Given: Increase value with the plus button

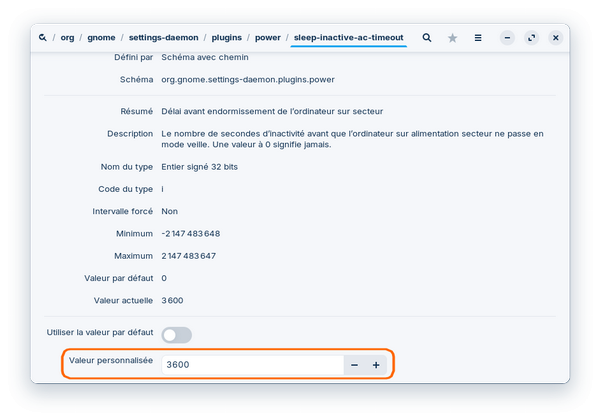Looking at the screenshot, I should click(x=376, y=365).
